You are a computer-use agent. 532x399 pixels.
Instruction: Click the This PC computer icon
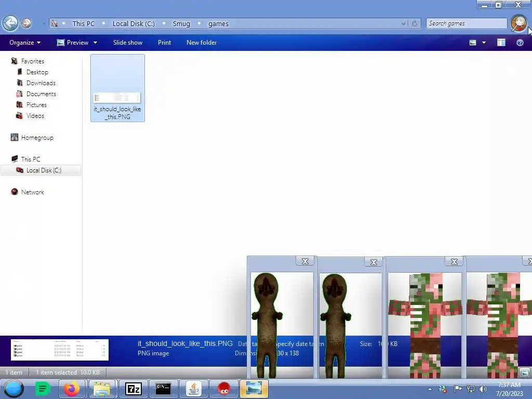(x=14, y=159)
